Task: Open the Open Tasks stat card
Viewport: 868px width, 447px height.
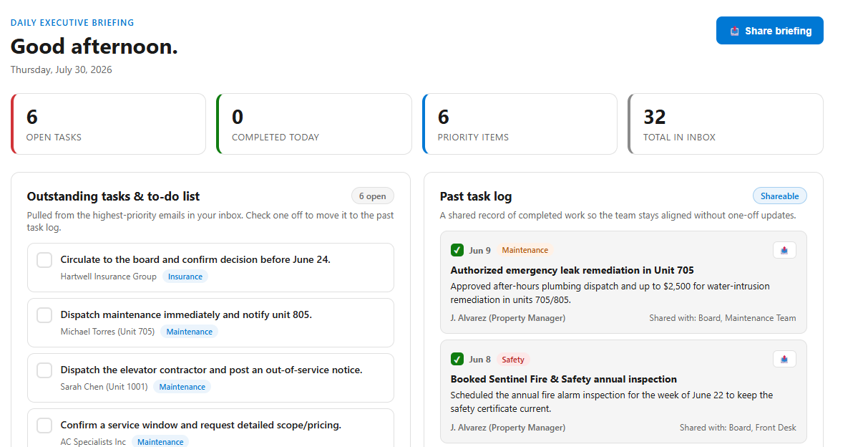Action: pos(108,124)
